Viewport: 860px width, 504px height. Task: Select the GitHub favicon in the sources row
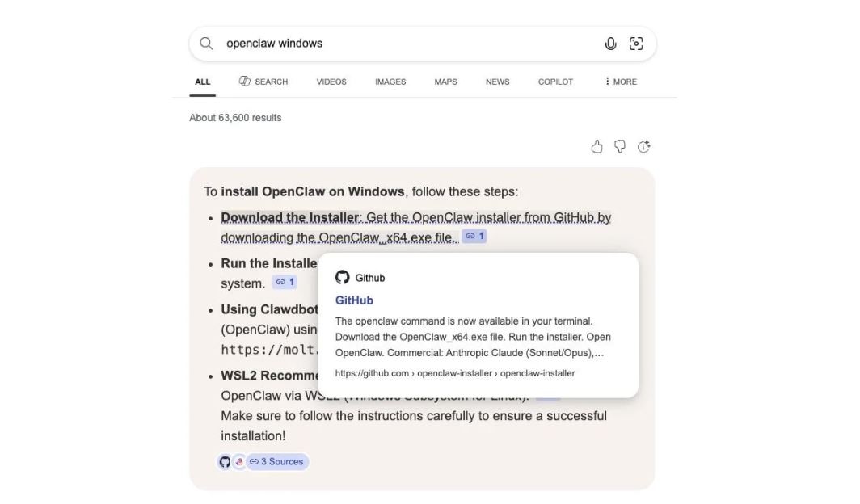coord(225,461)
